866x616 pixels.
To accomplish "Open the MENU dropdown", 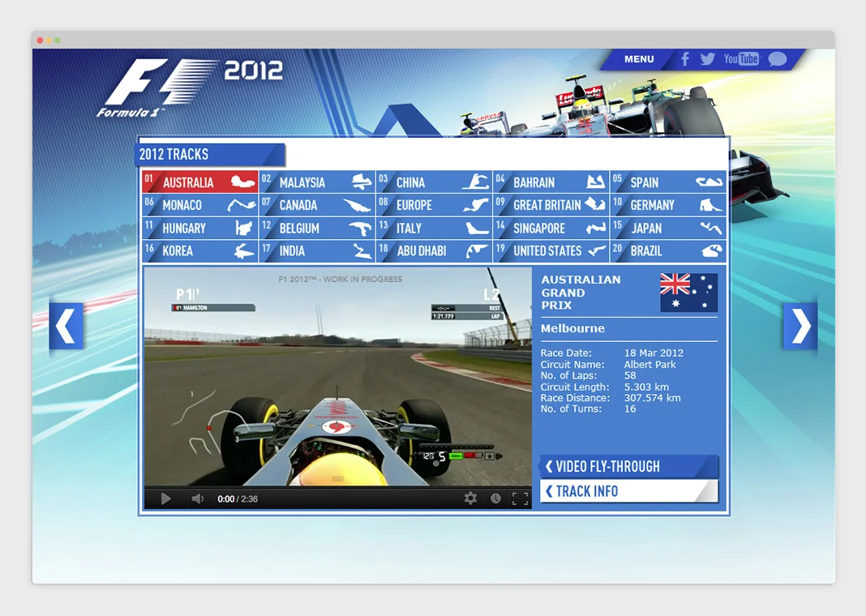I will coord(639,59).
